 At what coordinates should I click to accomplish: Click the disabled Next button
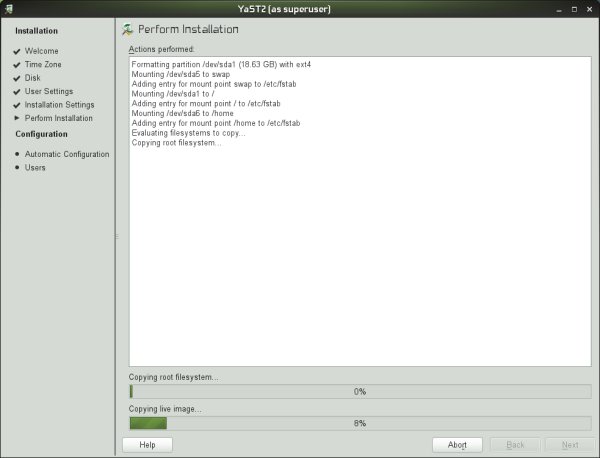coord(570,445)
